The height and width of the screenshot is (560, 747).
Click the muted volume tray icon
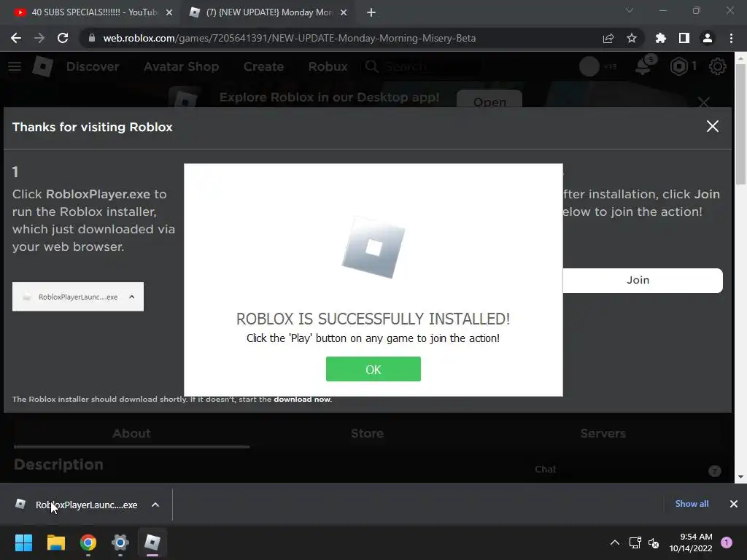[654, 542]
